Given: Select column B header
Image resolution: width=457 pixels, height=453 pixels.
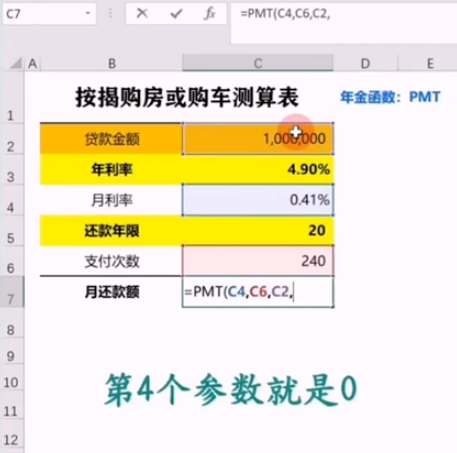Looking at the screenshot, I should [x=112, y=63].
